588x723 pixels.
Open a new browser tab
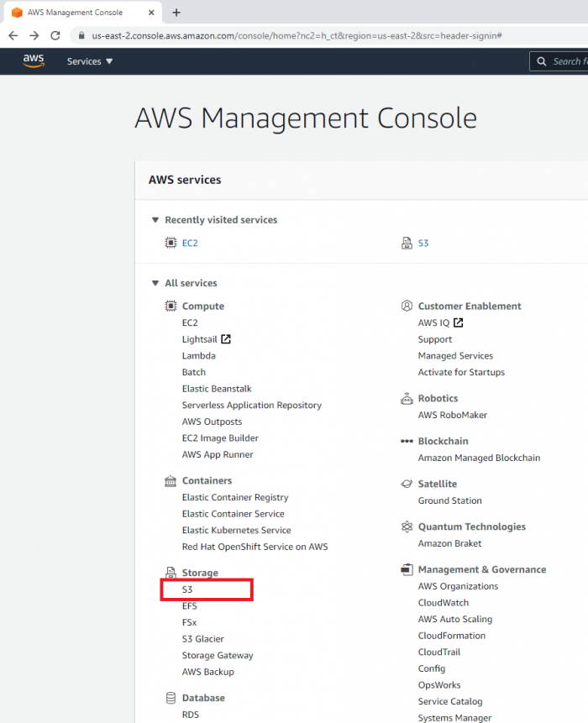(176, 13)
